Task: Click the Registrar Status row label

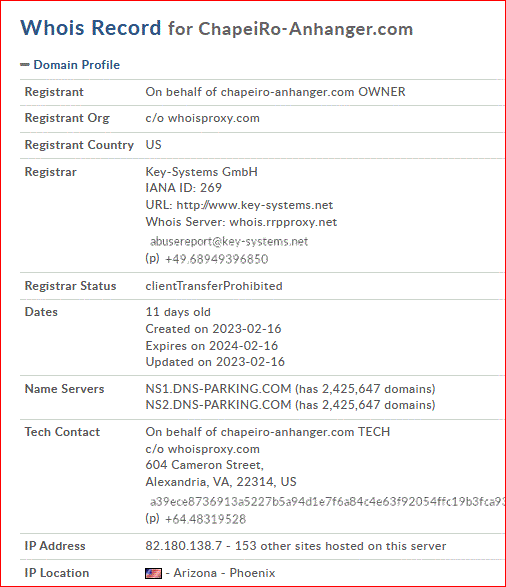Action: tap(70, 286)
